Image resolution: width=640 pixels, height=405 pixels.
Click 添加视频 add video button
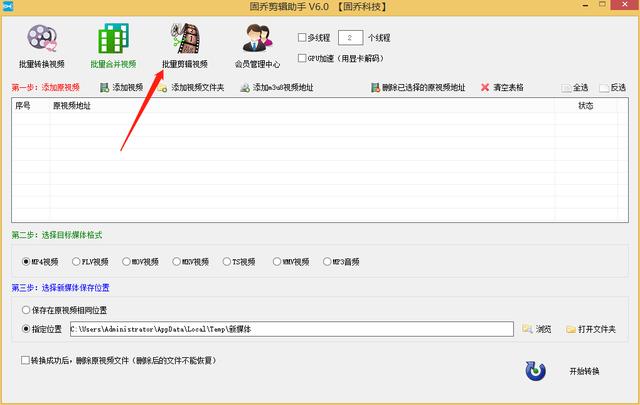coord(121,88)
